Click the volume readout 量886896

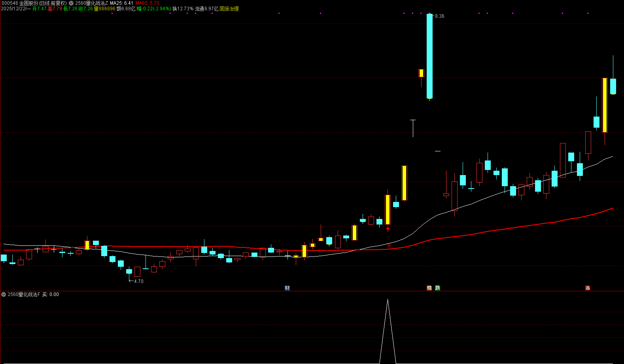tap(105, 9)
